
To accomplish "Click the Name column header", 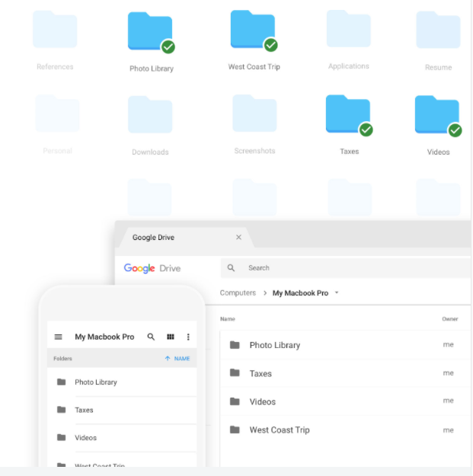I will (x=228, y=319).
